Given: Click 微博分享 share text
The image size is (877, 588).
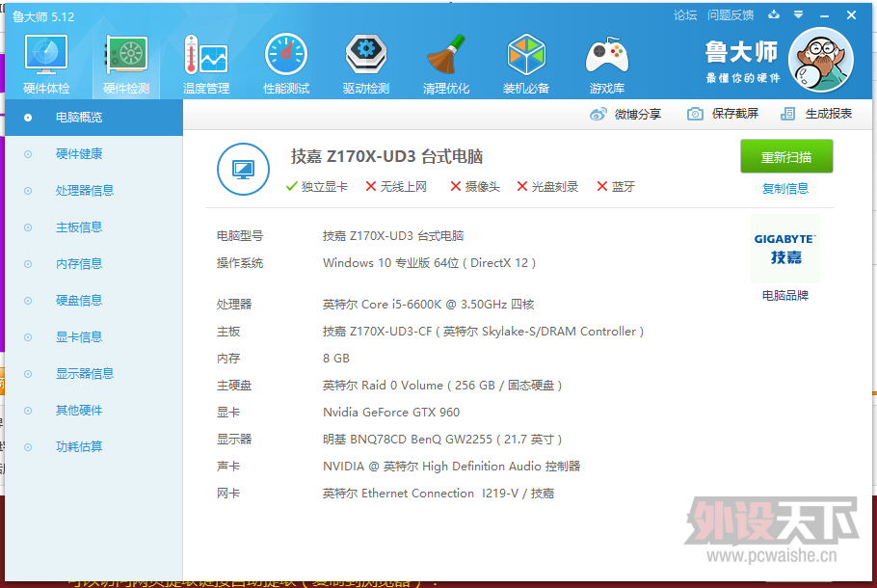Looking at the screenshot, I should tap(638, 114).
